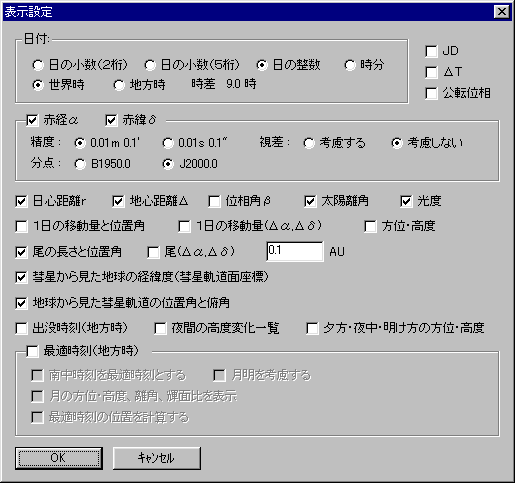Click the tail length AU input field

[295, 251]
